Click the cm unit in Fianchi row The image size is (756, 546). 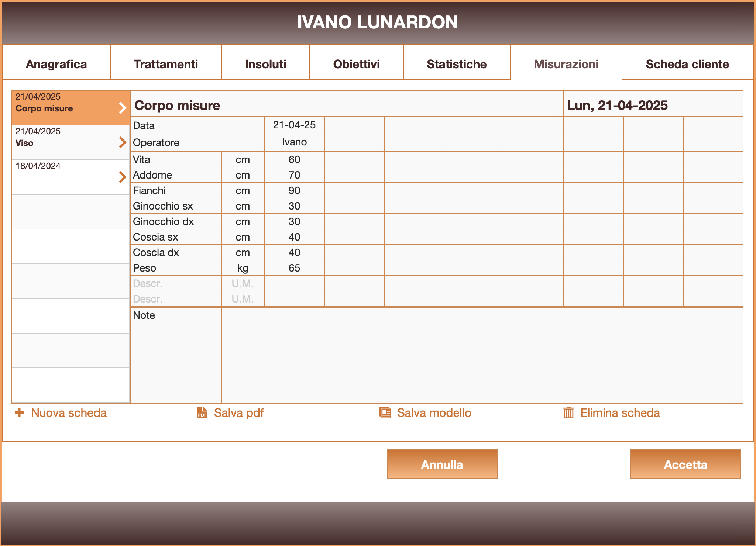(243, 190)
